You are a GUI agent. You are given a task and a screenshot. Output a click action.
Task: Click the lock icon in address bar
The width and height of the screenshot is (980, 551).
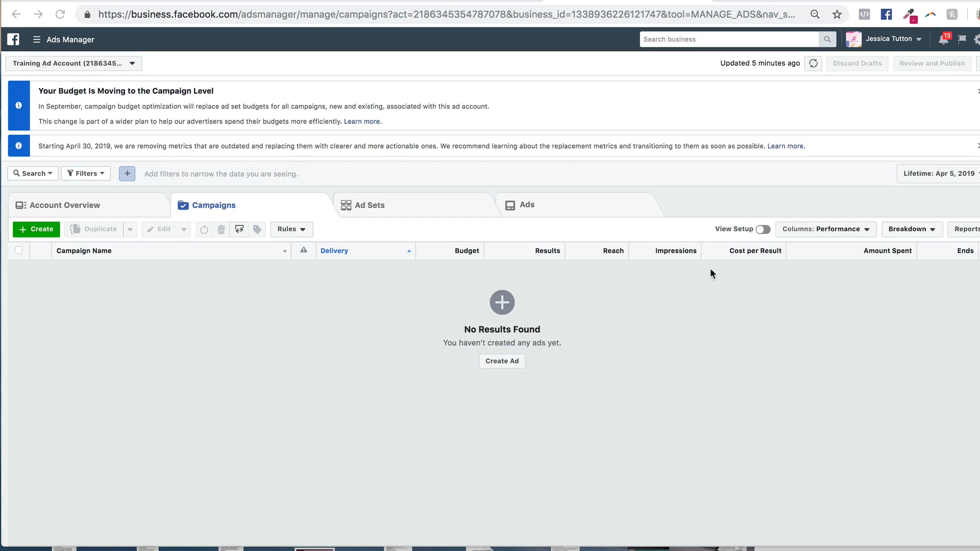pyautogui.click(x=87, y=14)
